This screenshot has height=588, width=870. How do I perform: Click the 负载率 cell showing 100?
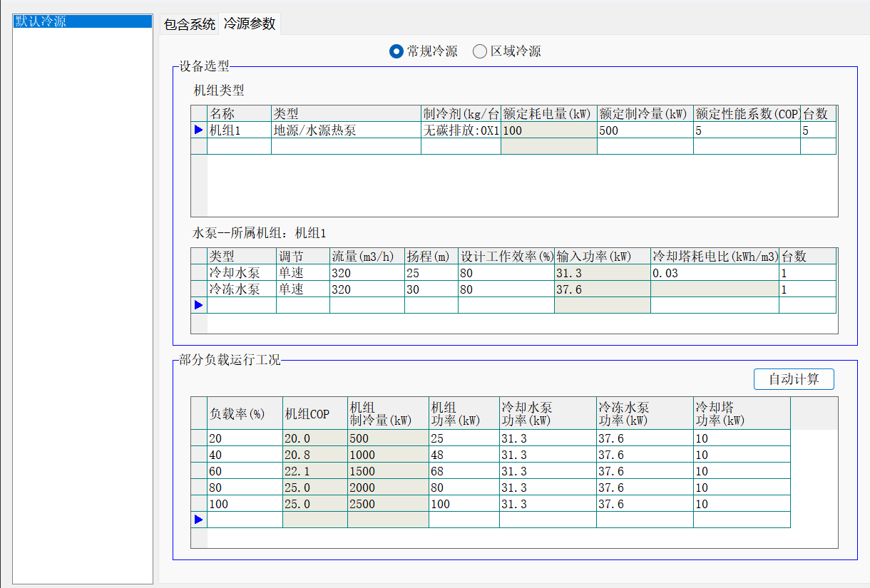click(245, 504)
